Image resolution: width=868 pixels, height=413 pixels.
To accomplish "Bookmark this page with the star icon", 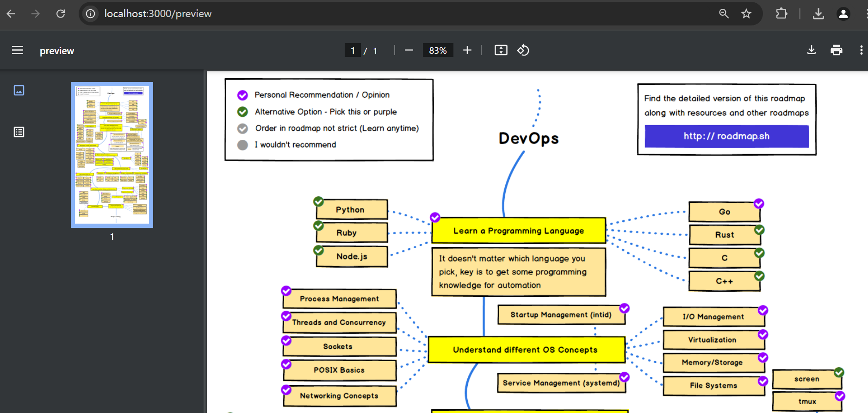I will pos(746,14).
